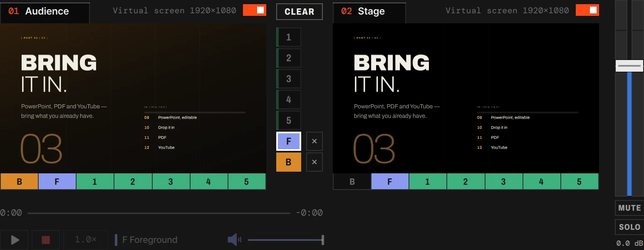The image size is (644, 250).
Task: Click the 1.0× playback speed control
Action: click(86, 240)
